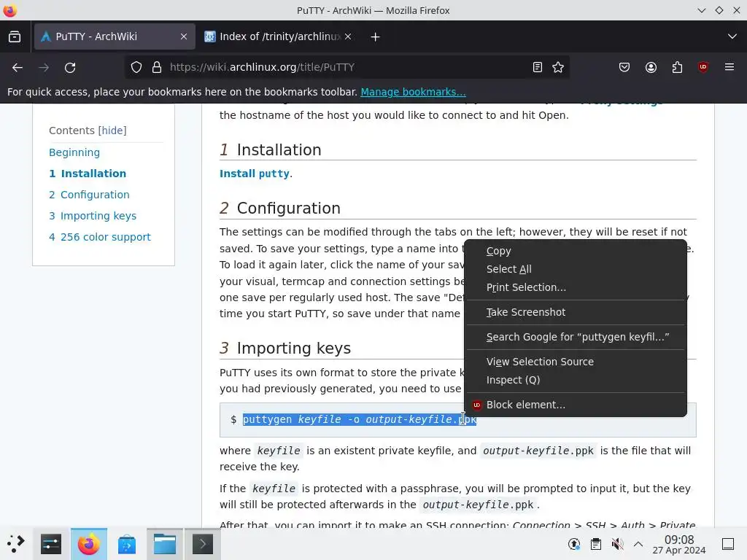Choose Copy from the context menu
The image size is (747, 560).
click(x=576, y=251)
